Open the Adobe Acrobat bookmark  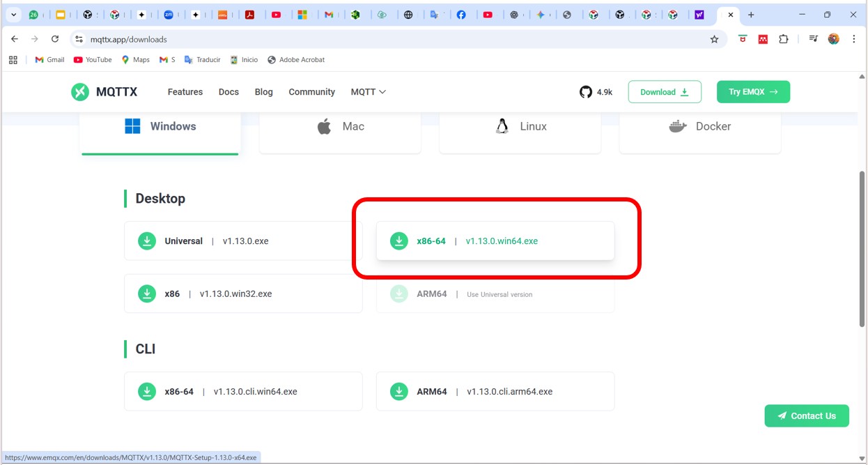pyautogui.click(x=296, y=60)
